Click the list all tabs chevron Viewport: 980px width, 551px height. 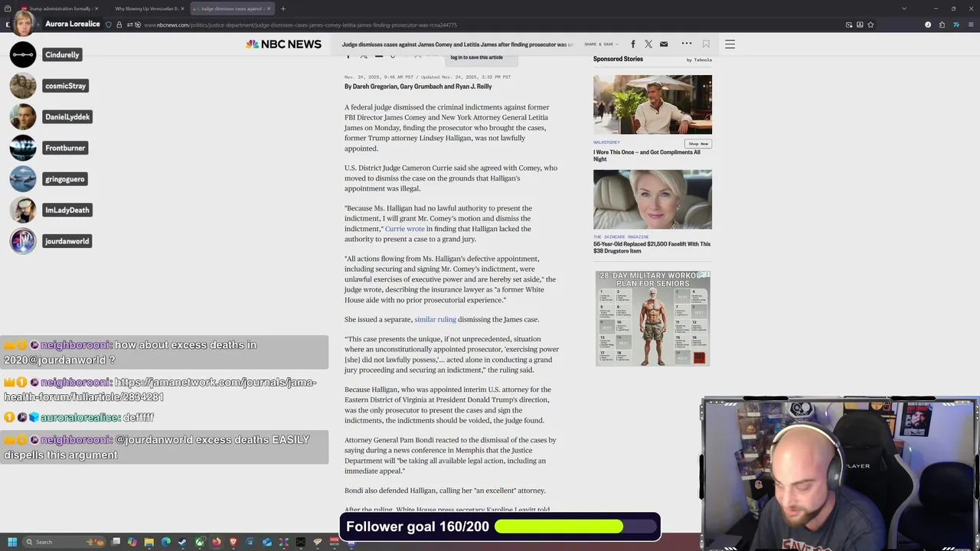(904, 8)
